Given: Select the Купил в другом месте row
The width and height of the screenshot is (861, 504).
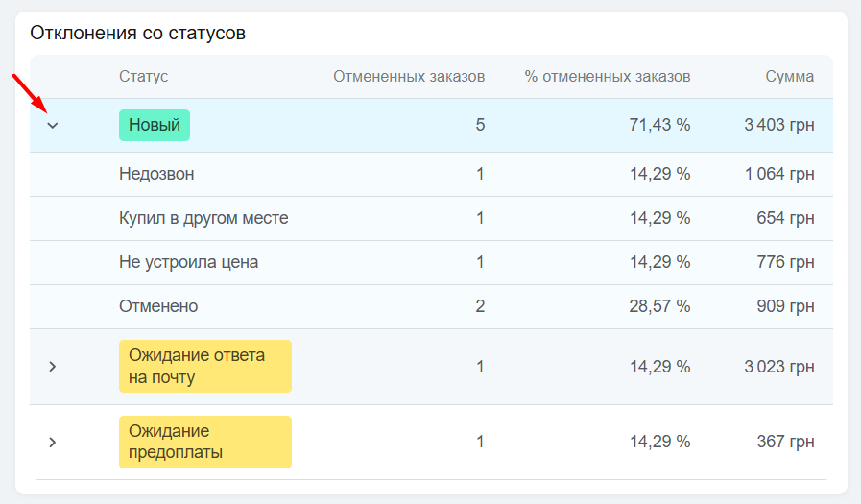Looking at the screenshot, I should (203, 218).
